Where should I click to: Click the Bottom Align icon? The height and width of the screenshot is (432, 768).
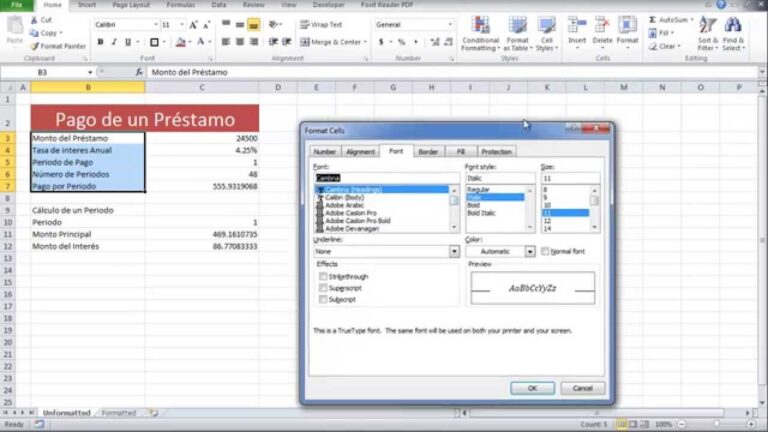pyautogui.click(x=254, y=24)
